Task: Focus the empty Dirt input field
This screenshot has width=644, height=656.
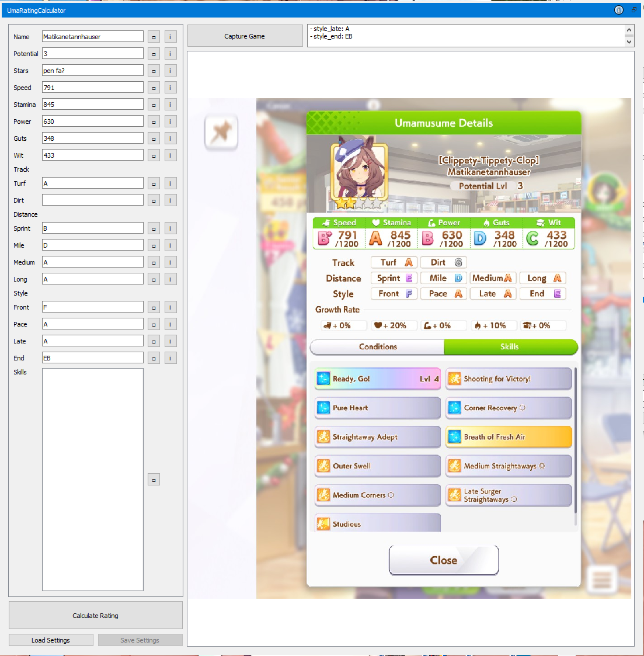Action: pyautogui.click(x=92, y=200)
